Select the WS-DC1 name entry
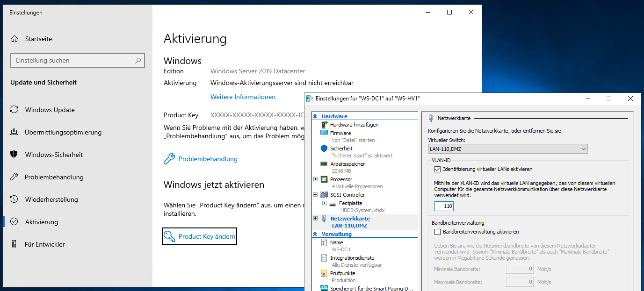The image size is (644, 291). point(341,249)
